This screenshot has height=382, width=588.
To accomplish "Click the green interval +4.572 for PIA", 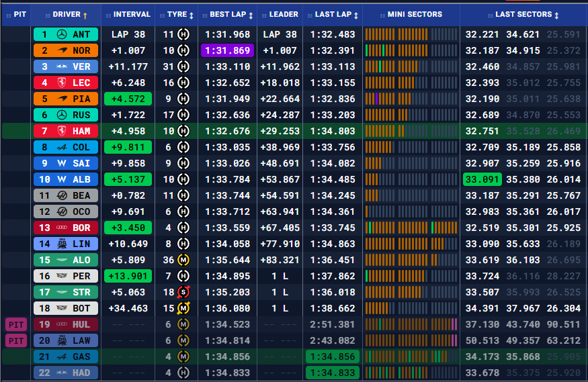I will tap(128, 99).
